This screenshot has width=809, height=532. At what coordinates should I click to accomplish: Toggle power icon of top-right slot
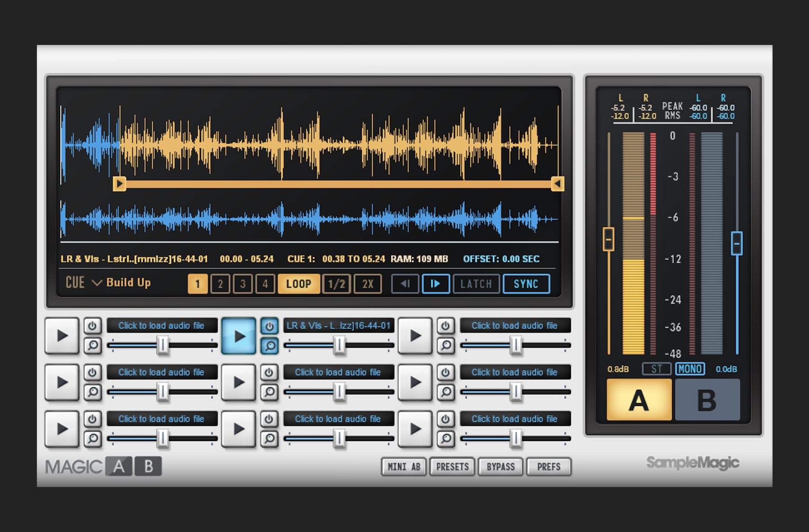(445, 326)
